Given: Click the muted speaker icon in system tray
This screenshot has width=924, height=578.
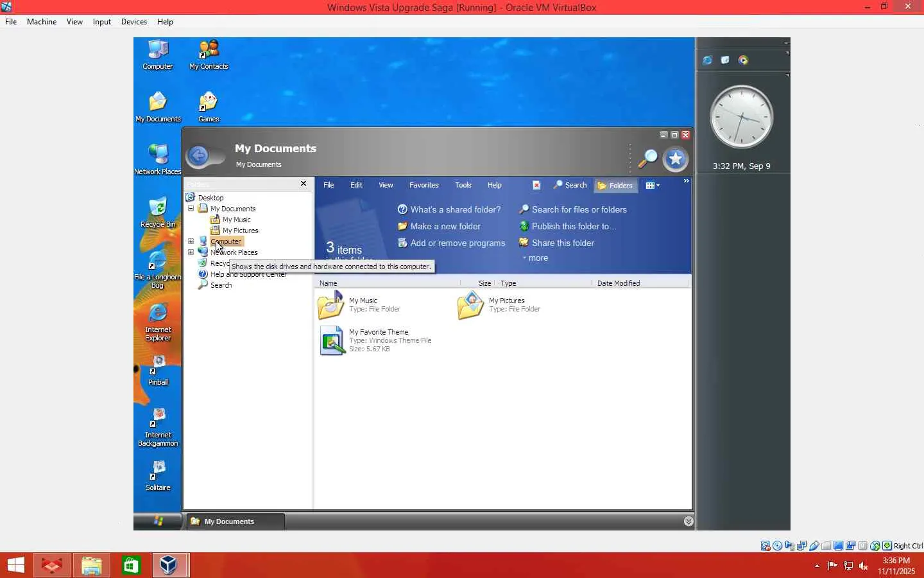Looking at the screenshot, I should click(x=864, y=566).
